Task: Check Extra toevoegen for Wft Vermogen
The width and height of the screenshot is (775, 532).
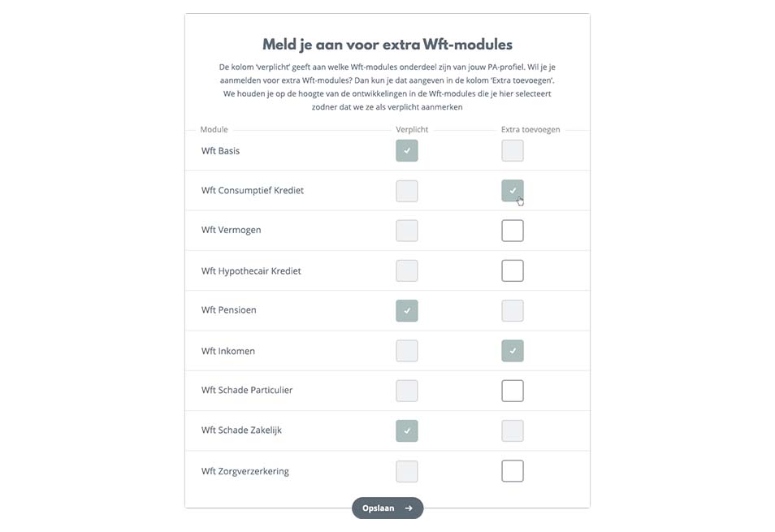Action: [x=513, y=231]
